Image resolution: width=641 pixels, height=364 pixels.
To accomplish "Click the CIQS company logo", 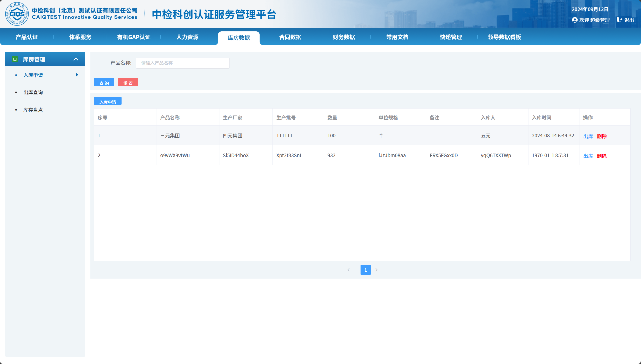I will click(x=17, y=14).
